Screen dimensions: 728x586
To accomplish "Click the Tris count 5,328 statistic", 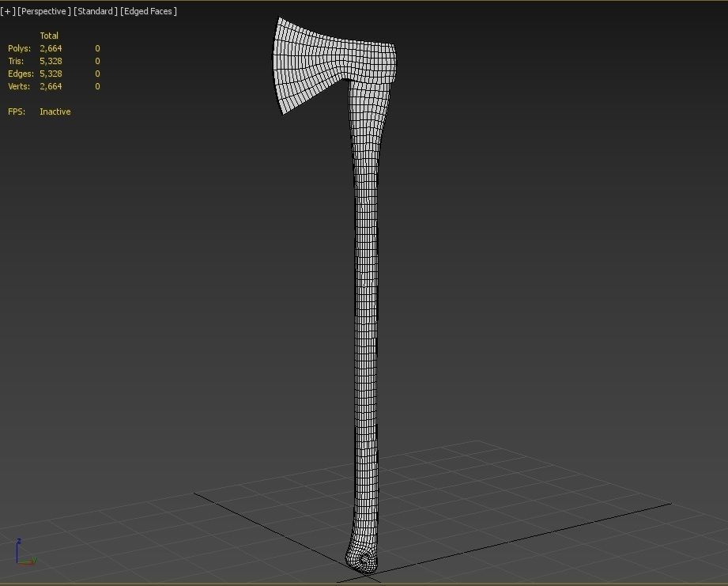I will [x=51, y=61].
